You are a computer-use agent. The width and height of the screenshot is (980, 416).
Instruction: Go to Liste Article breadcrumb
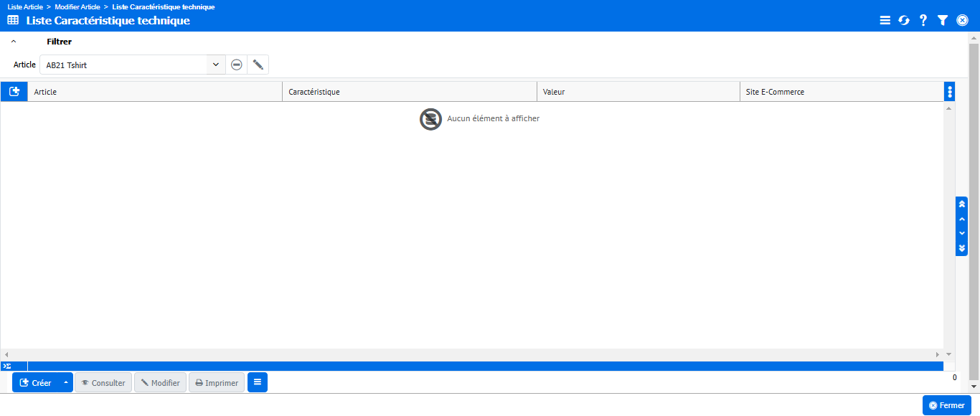click(x=25, y=6)
